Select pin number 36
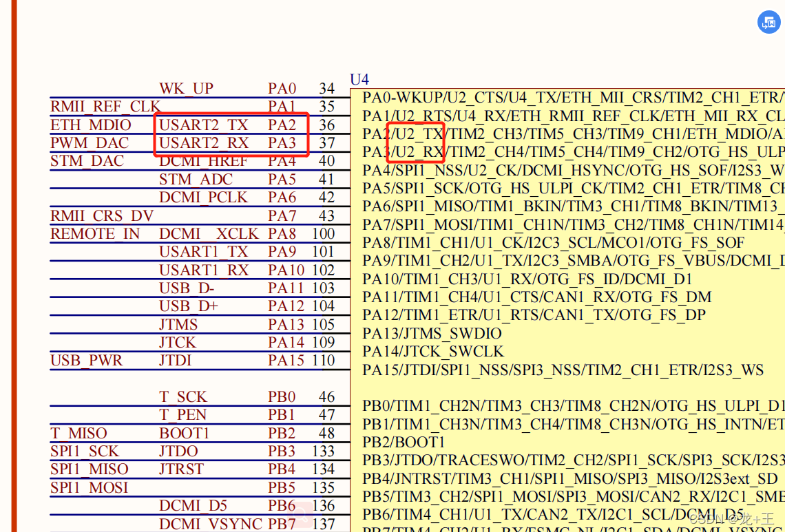 coord(326,125)
